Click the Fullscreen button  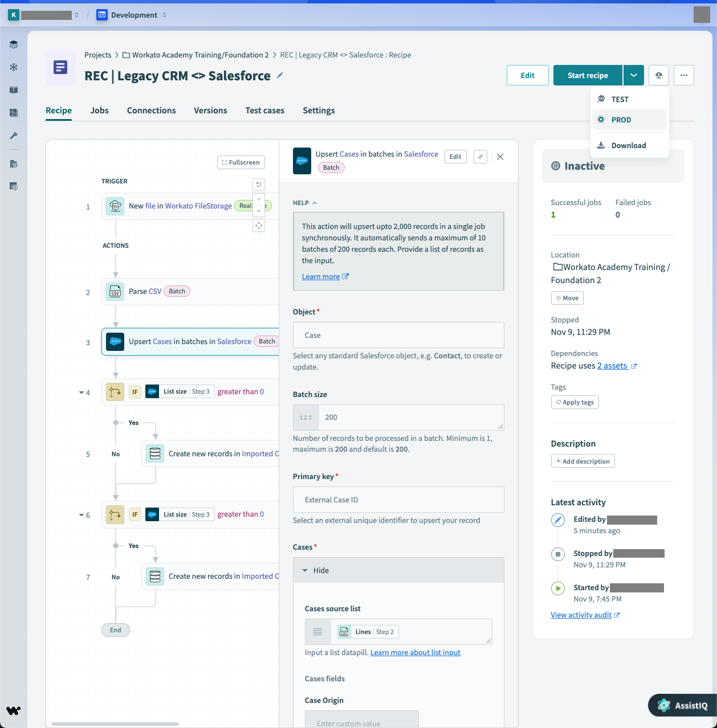click(x=241, y=162)
